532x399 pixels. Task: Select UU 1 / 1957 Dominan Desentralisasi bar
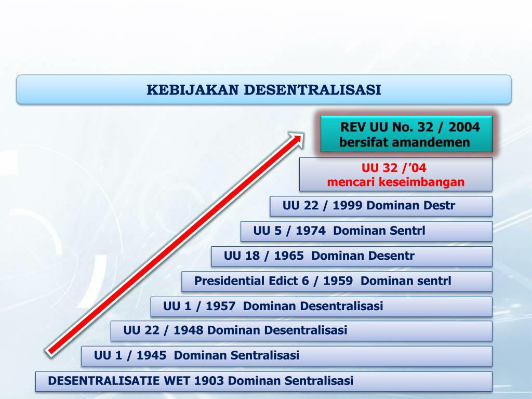(x=321, y=307)
